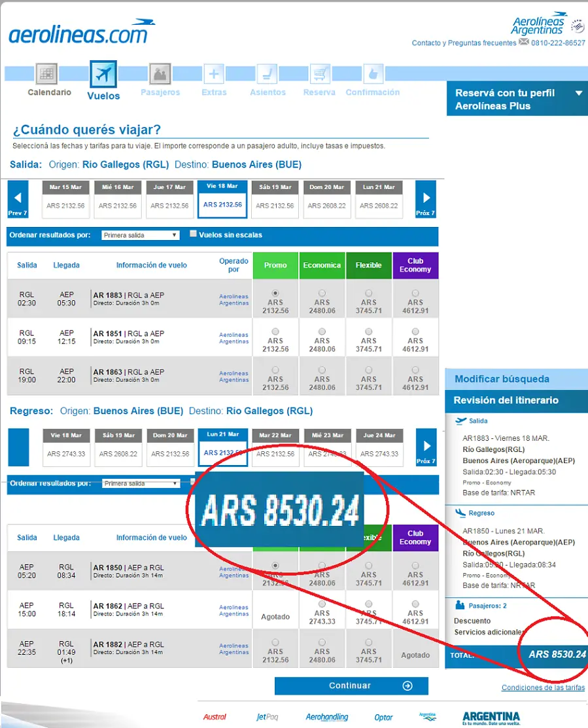
Task: Click the outbound Economica column header
Action: click(x=322, y=265)
